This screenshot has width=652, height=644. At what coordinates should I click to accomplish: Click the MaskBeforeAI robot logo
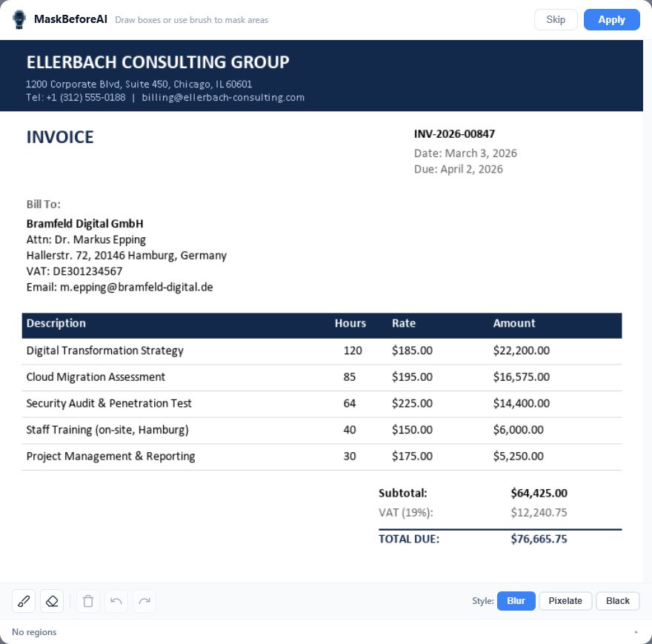(x=18, y=19)
